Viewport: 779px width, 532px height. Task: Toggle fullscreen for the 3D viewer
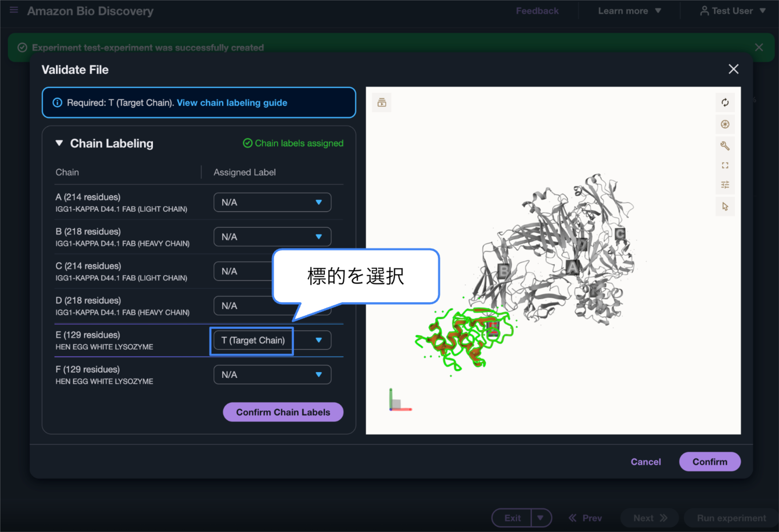[x=725, y=165]
